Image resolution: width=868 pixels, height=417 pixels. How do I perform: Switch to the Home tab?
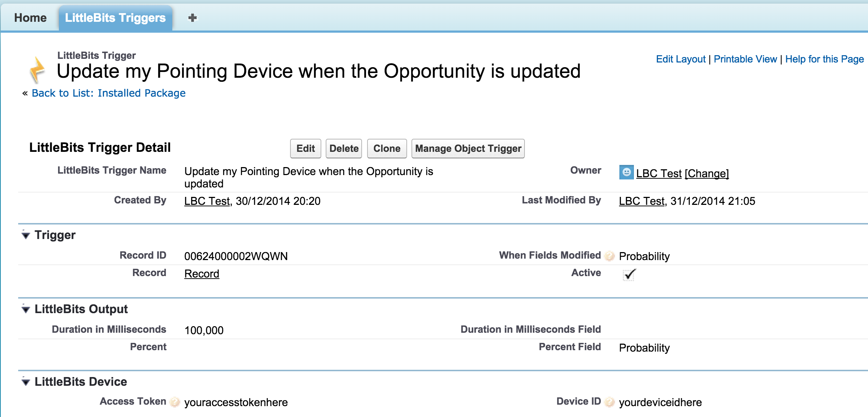[x=30, y=18]
